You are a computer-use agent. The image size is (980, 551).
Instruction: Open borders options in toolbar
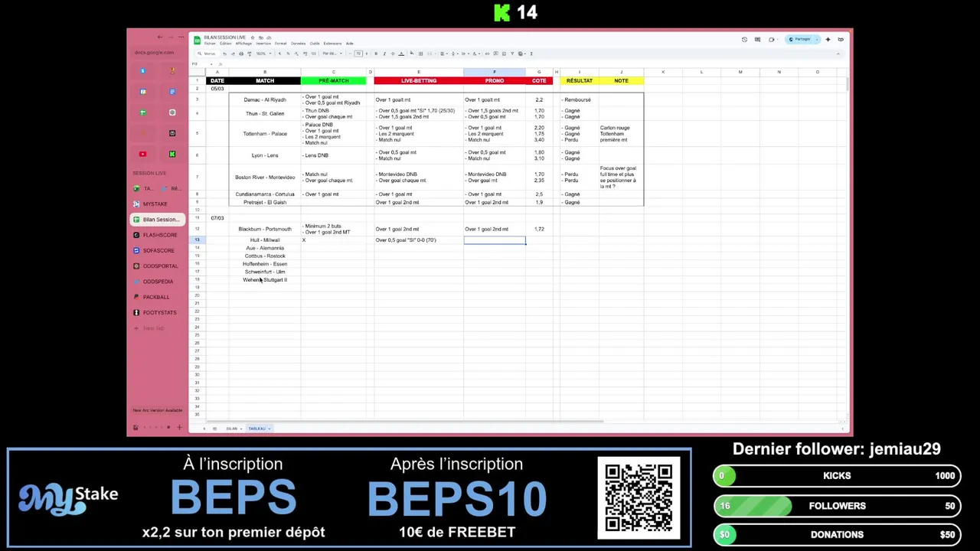[420, 54]
